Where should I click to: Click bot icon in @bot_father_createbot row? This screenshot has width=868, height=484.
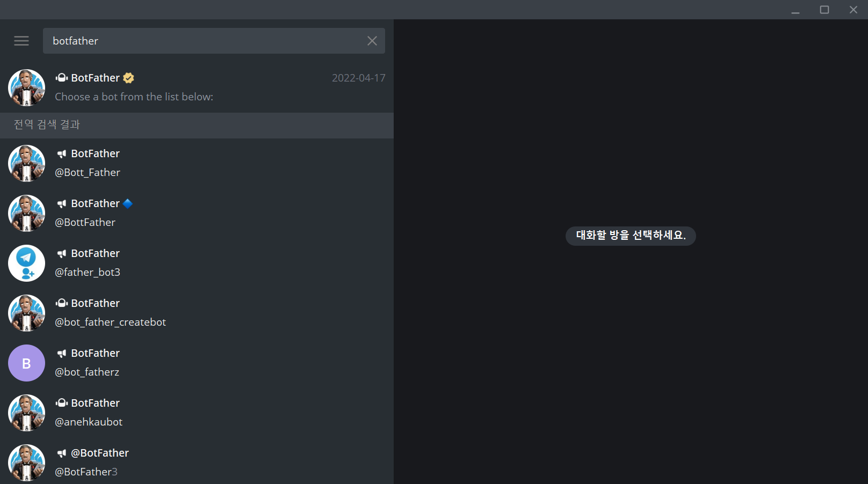pos(62,303)
